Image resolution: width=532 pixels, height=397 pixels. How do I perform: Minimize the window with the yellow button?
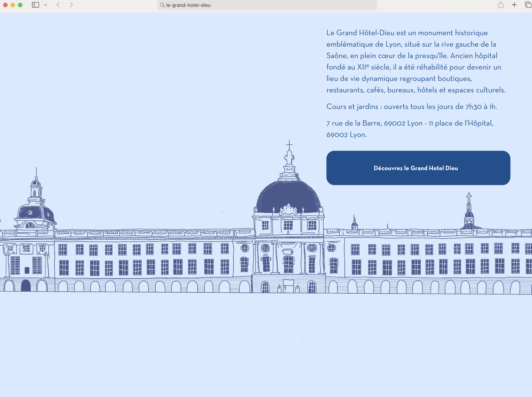pos(13,5)
